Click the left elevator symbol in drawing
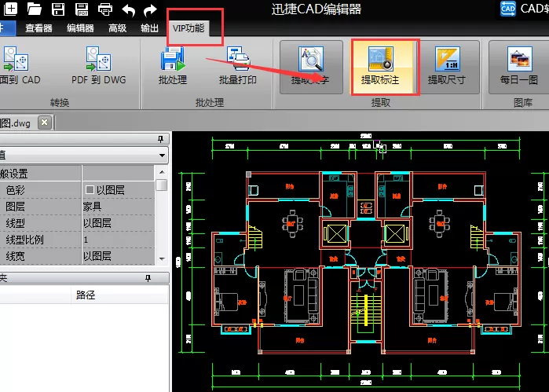Screen dimensions: 549x392 click(336, 234)
